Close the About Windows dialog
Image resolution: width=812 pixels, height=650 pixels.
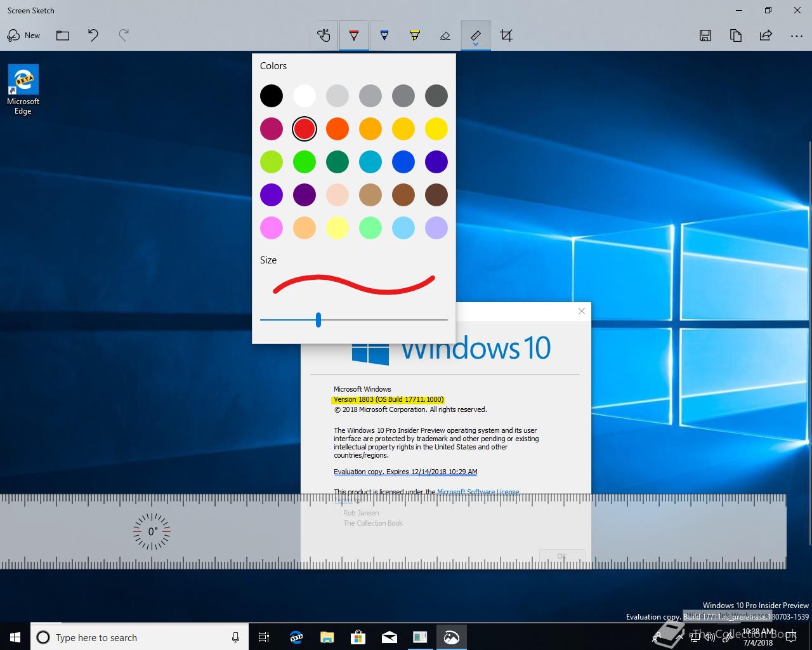click(582, 311)
